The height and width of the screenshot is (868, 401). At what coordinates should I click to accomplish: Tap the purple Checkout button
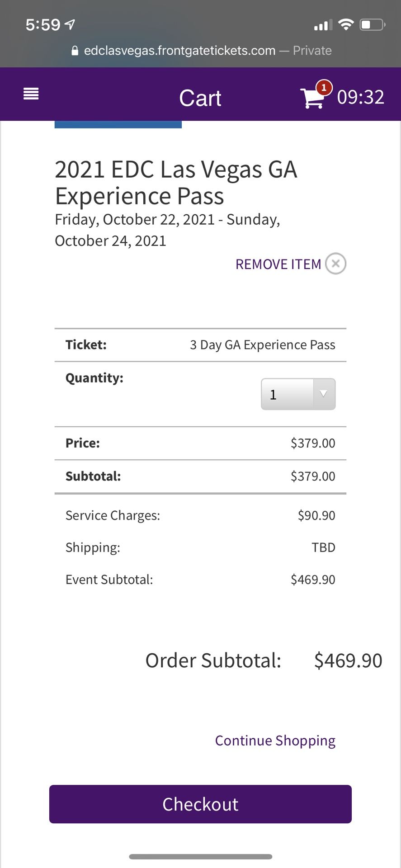(x=200, y=804)
